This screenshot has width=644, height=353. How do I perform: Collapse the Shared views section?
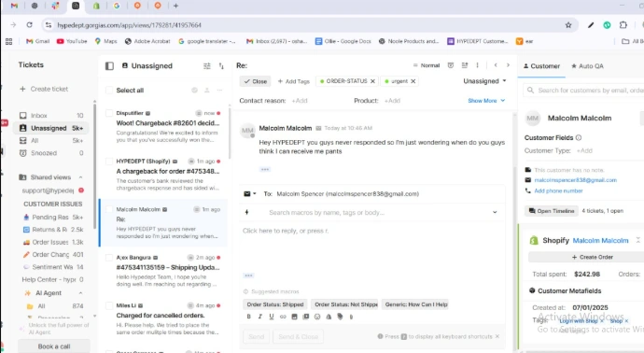pyautogui.click(x=80, y=177)
